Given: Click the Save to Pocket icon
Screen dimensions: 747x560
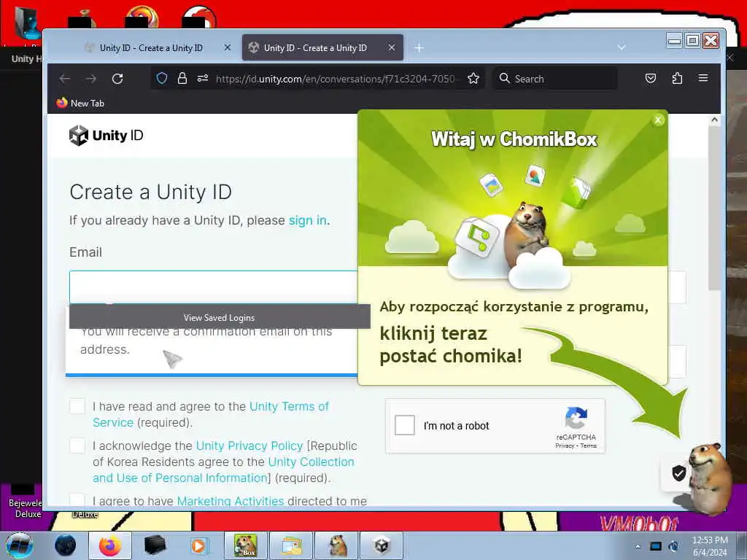Looking at the screenshot, I should click(650, 78).
